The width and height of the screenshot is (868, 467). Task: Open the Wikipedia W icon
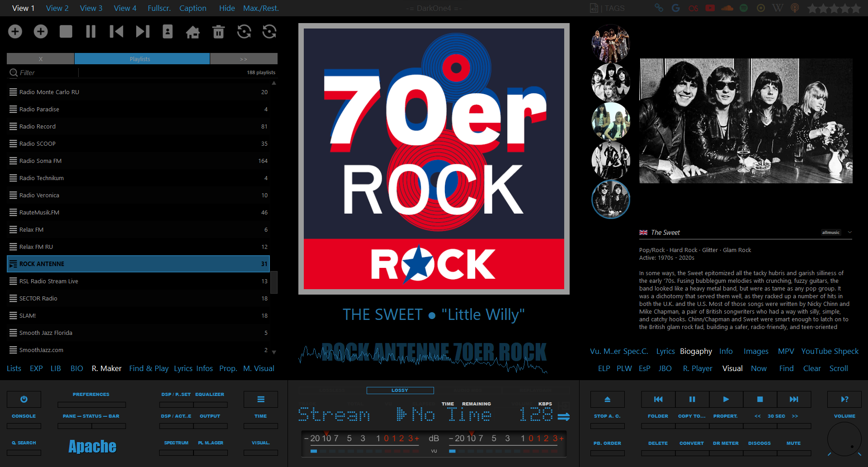778,8
